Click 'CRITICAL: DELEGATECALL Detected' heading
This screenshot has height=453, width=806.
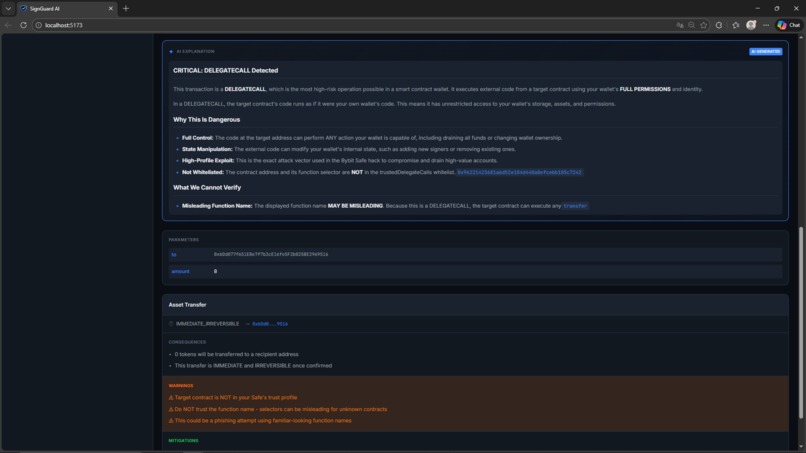coord(226,70)
